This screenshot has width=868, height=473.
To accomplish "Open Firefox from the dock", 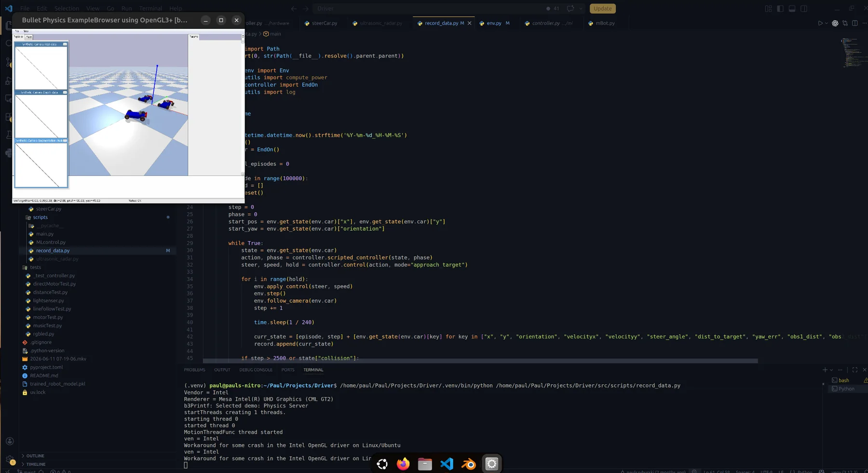I will (x=403, y=464).
